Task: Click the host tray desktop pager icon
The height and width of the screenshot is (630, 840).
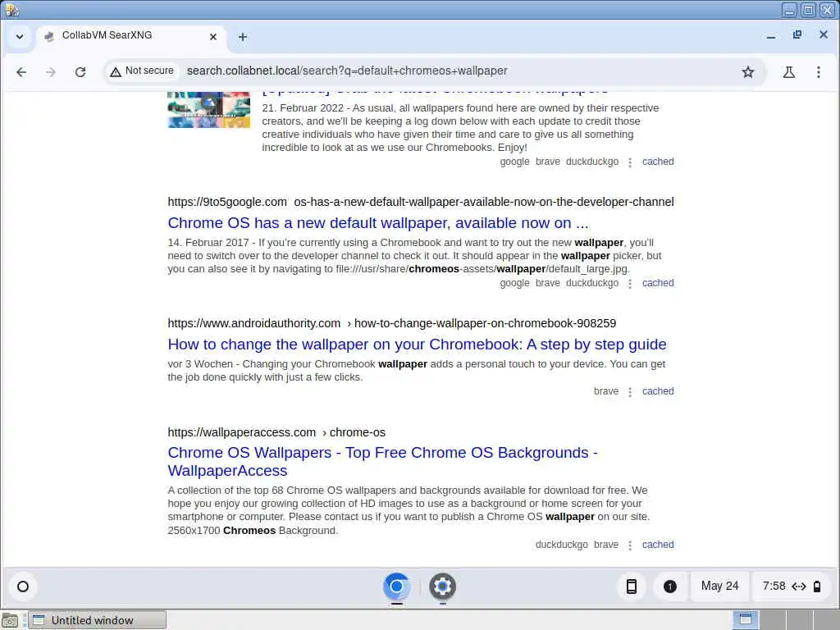Action: (x=745, y=620)
